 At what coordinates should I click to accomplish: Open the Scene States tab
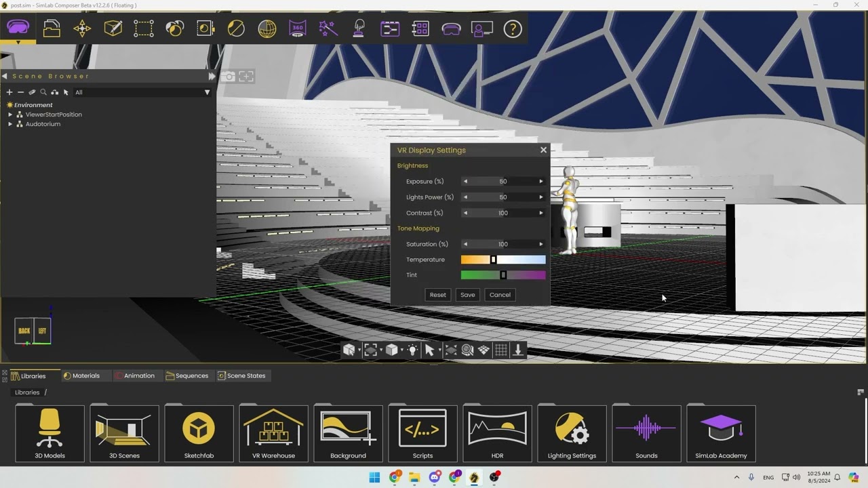tap(241, 375)
